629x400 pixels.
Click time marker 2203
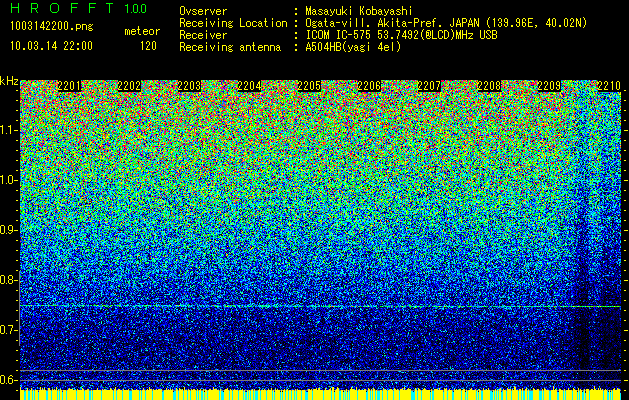189,86
